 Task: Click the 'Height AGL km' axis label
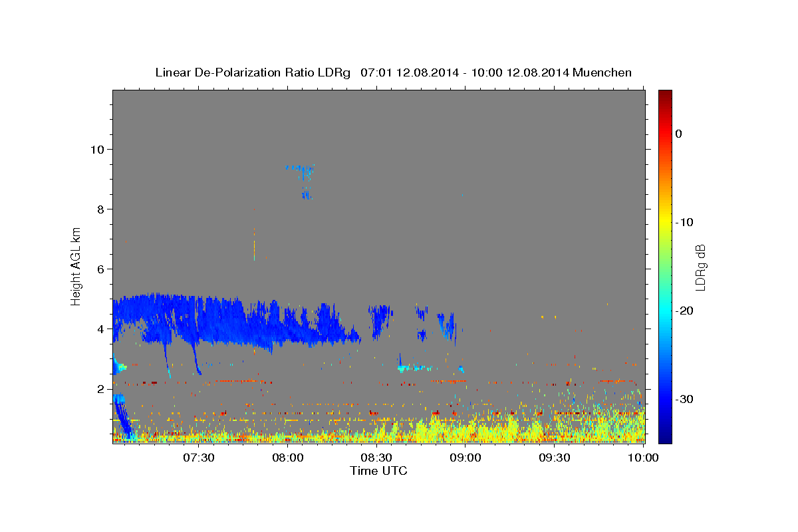click(x=76, y=266)
